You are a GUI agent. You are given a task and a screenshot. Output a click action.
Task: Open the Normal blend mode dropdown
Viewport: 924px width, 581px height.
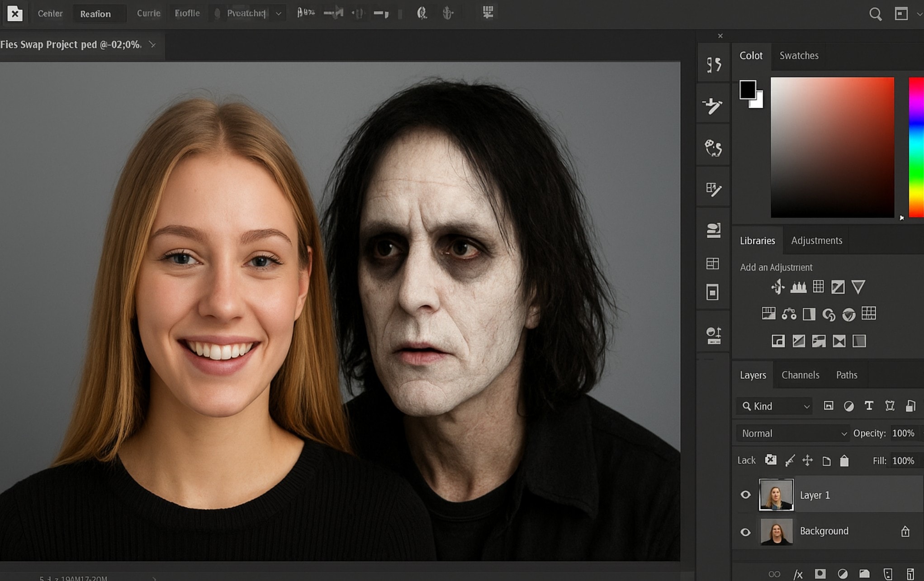coord(793,433)
